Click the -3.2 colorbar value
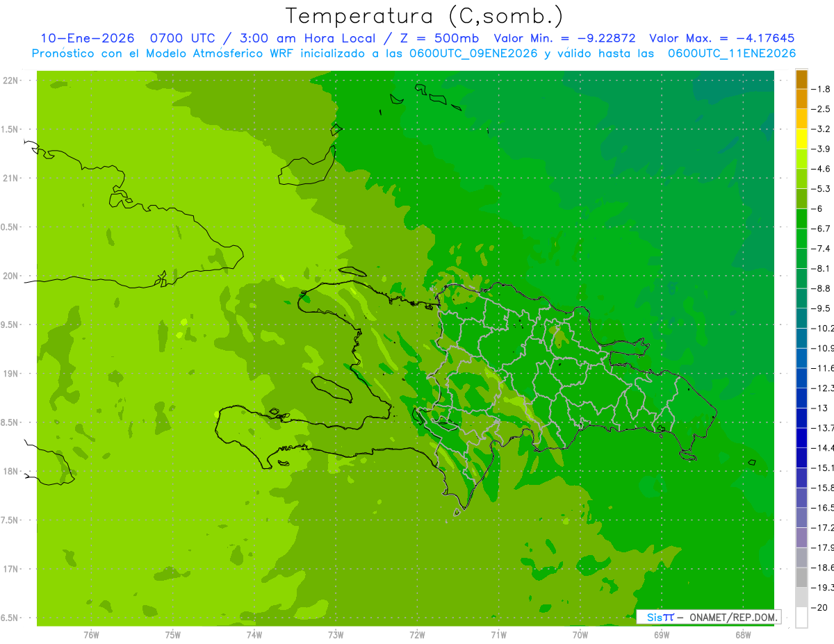This screenshot has height=644, width=834. coord(821,129)
